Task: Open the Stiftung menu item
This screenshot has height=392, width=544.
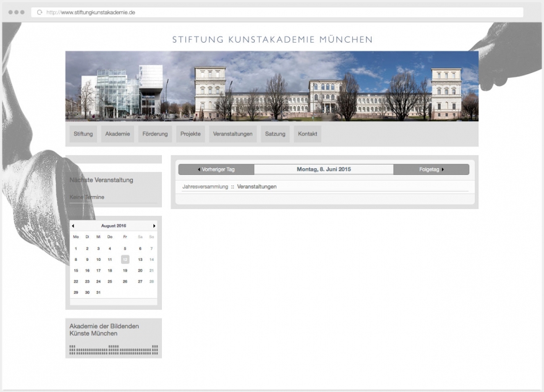Action: tap(83, 134)
